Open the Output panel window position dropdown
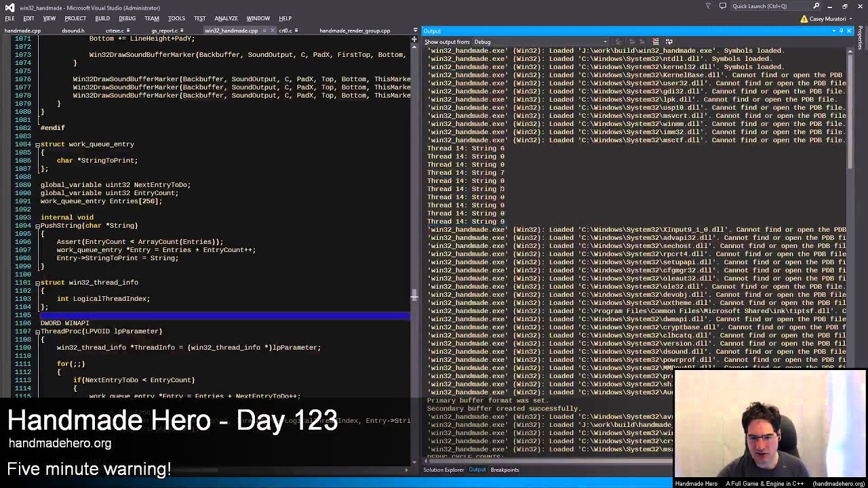Viewport: 868px width, 488px height. (833, 31)
